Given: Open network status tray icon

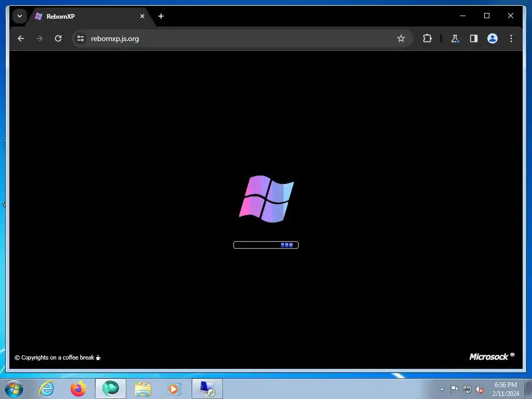Looking at the screenshot, I should coord(467,389).
